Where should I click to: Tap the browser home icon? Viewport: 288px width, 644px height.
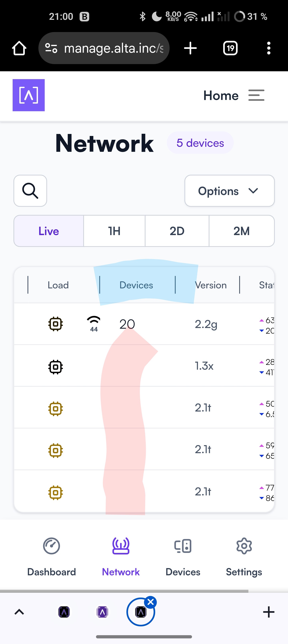[x=19, y=48]
